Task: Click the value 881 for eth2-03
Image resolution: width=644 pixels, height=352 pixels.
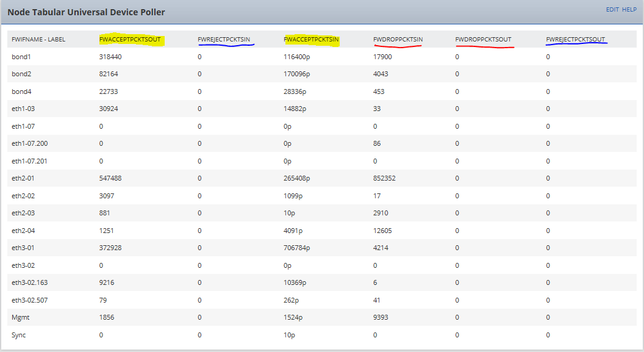Action: pos(104,213)
